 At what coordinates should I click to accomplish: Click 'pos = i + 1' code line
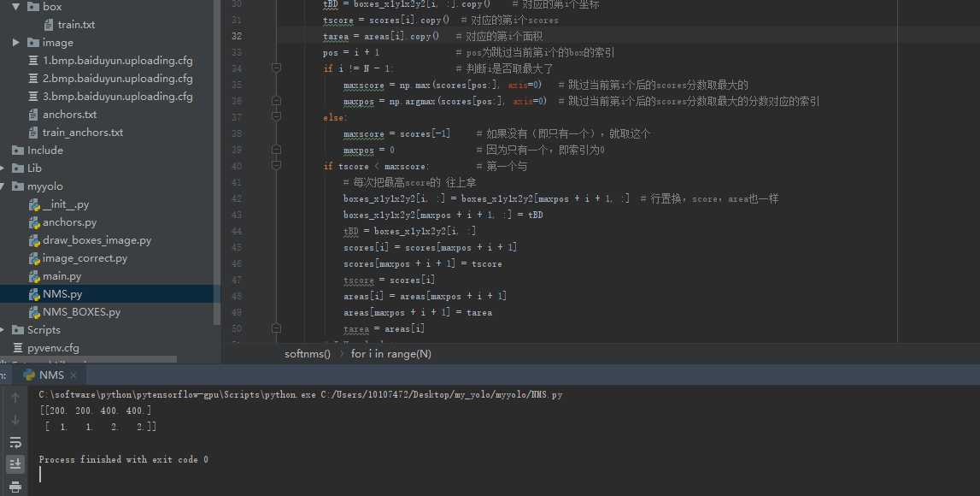(x=351, y=52)
